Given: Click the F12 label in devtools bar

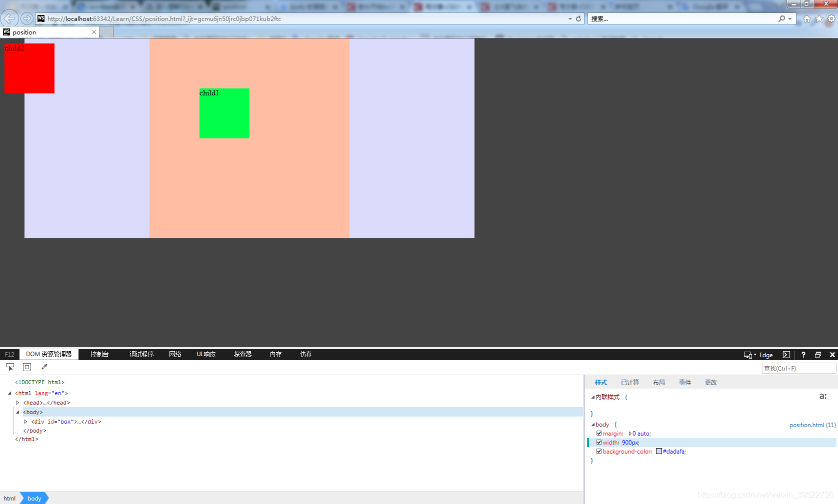Looking at the screenshot, I should (9, 354).
